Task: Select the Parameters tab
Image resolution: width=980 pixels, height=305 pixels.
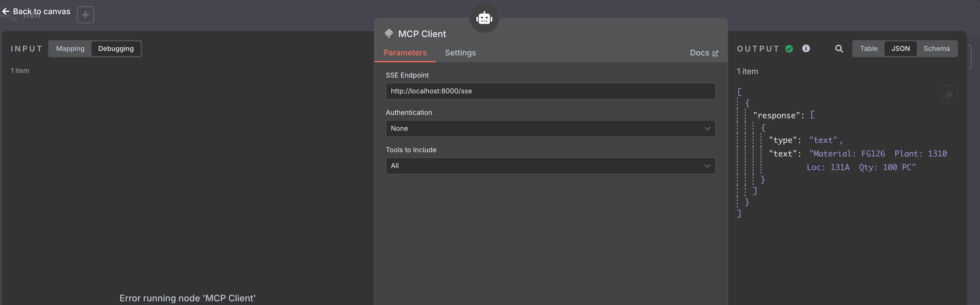Action: (405, 53)
